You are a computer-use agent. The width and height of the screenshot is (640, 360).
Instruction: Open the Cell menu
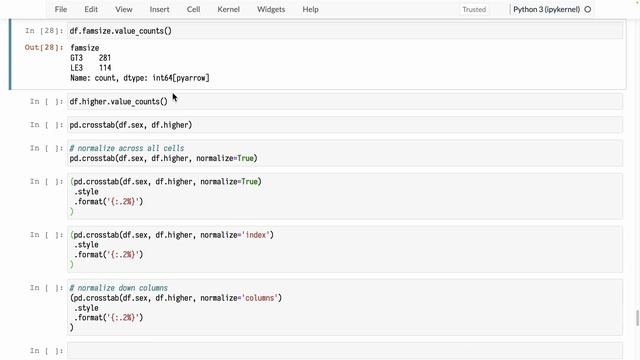pos(193,9)
